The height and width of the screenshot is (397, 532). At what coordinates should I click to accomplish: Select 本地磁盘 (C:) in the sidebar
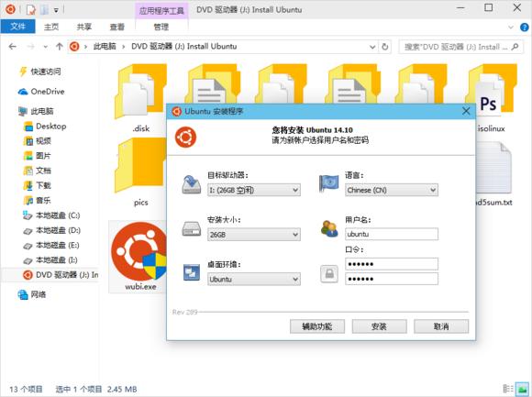point(58,215)
